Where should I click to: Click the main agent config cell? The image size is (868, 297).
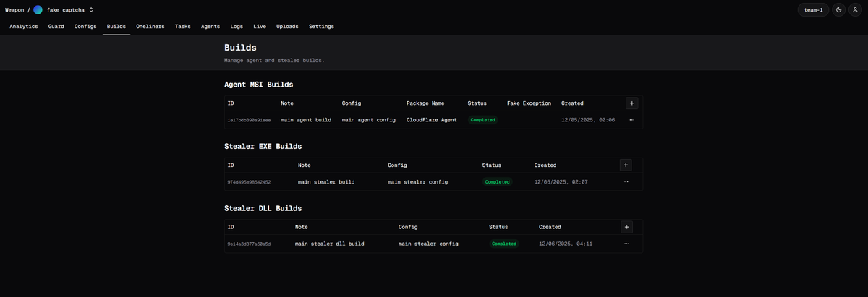click(369, 120)
